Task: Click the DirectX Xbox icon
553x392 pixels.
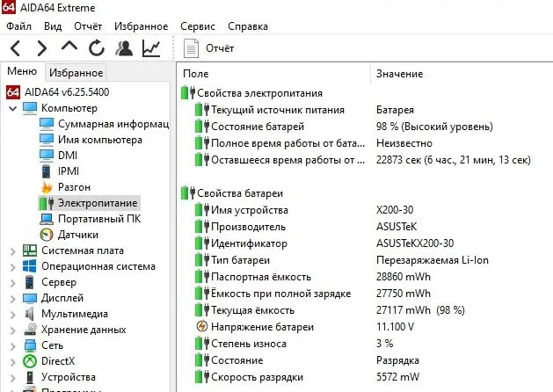Action: (30, 361)
